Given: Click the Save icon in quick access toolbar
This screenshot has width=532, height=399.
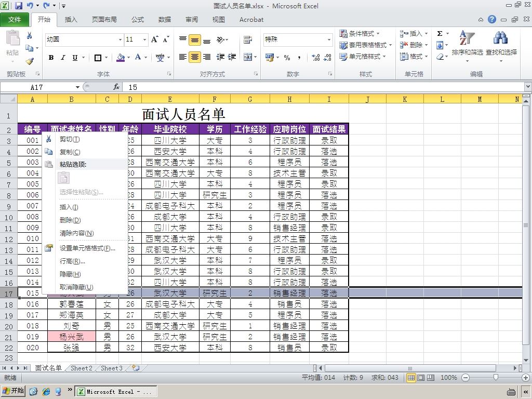Looking at the screenshot, I should (18, 5).
